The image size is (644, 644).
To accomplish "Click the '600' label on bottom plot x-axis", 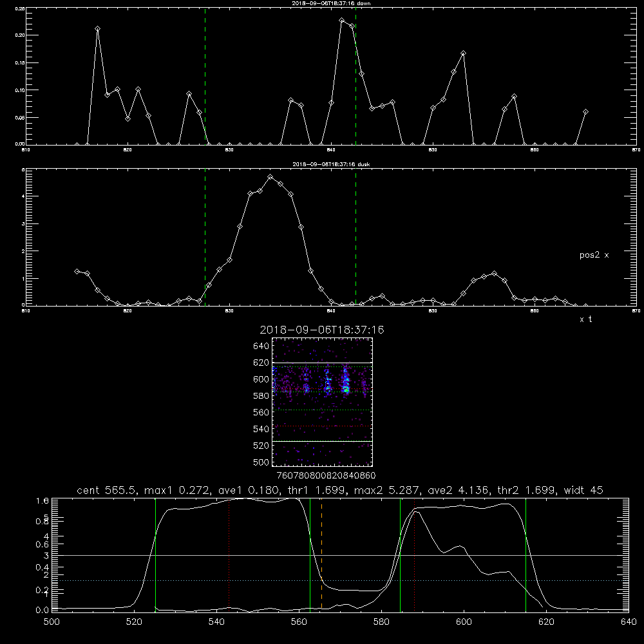I will click(x=464, y=622).
